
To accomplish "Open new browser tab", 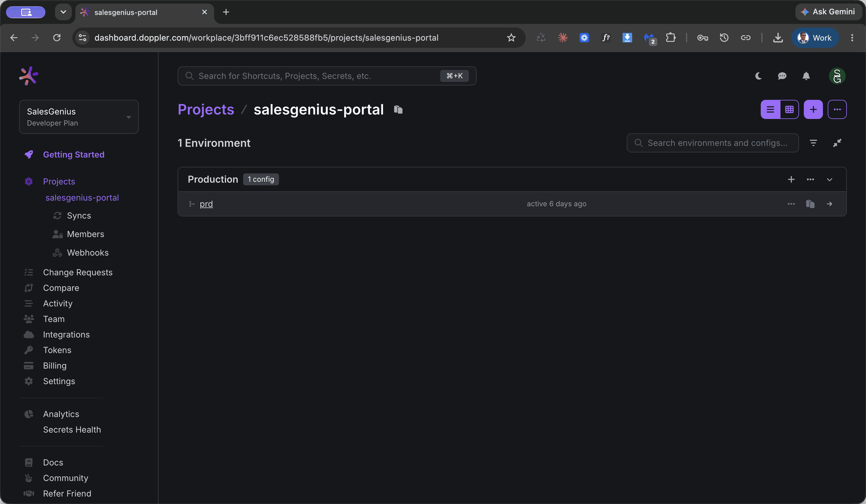I will (226, 12).
